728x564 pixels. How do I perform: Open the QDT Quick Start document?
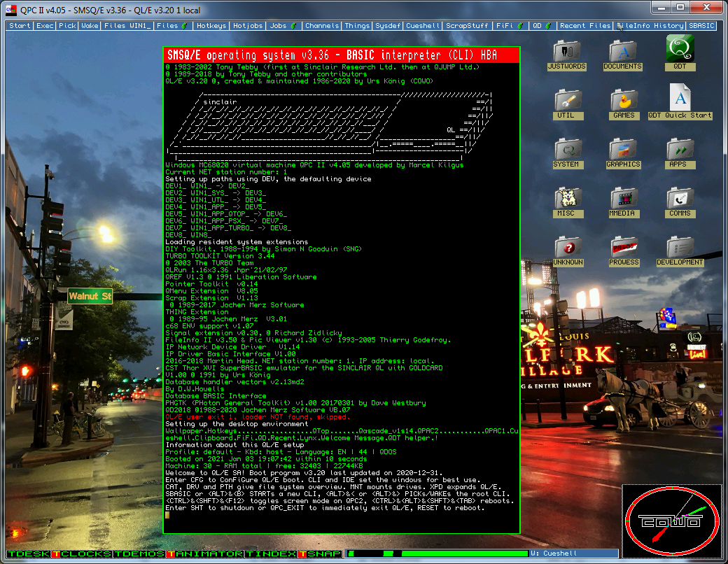(x=680, y=102)
